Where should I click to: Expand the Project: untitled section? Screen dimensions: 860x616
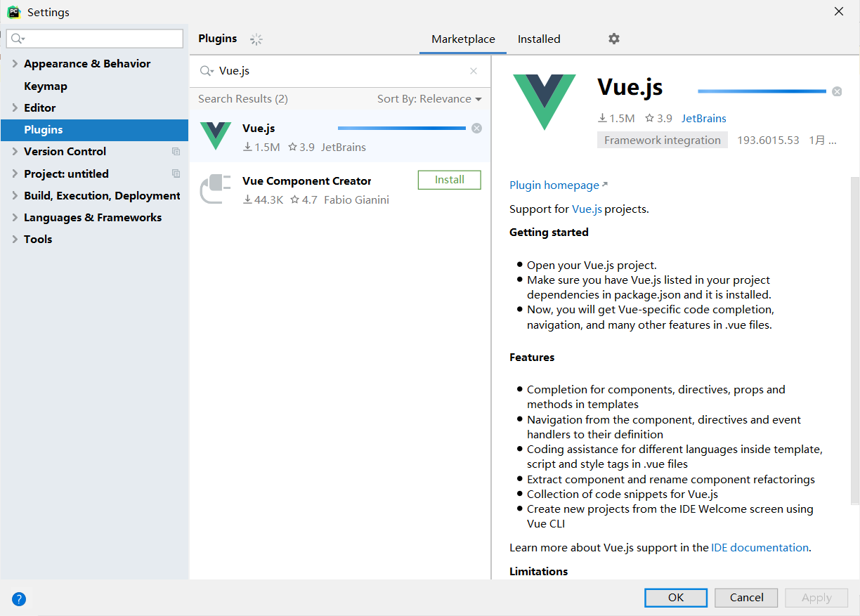click(x=15, y=173)
